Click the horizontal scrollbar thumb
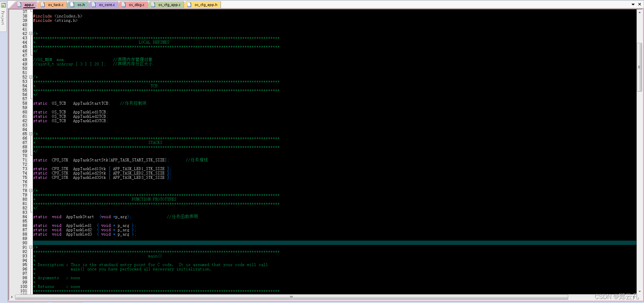644x303 pixels. pyautogui.click(x=291, y=297)
